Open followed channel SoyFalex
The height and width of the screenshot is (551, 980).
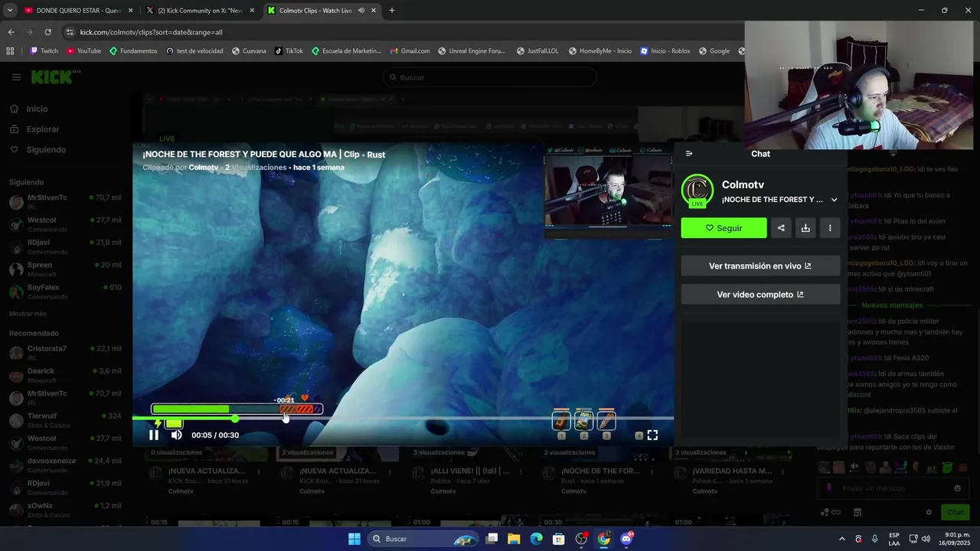pyautogui.click(x=65, y=292)
